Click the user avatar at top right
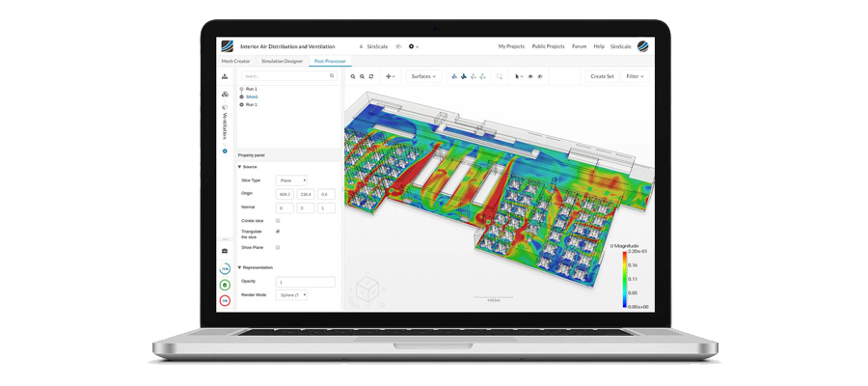 coord(642,46)
